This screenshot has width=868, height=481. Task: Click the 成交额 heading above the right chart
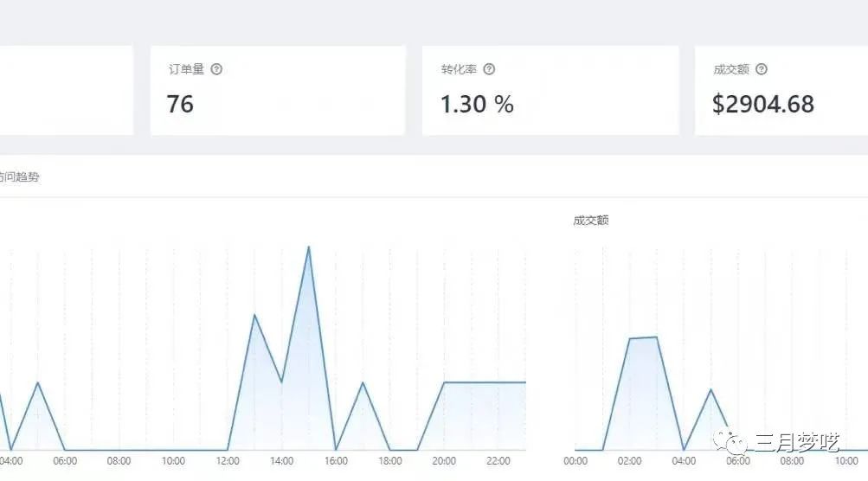tap(590, 221)
